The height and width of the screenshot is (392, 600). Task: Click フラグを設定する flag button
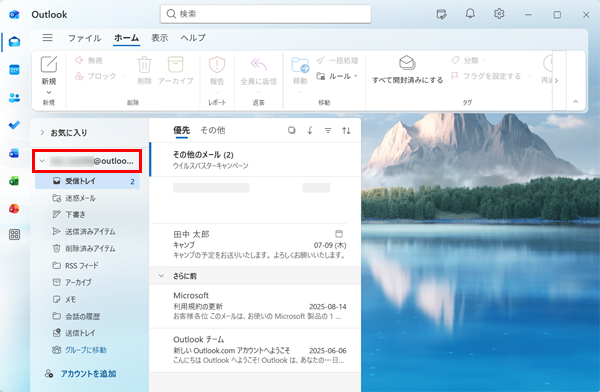click(486, 76)
